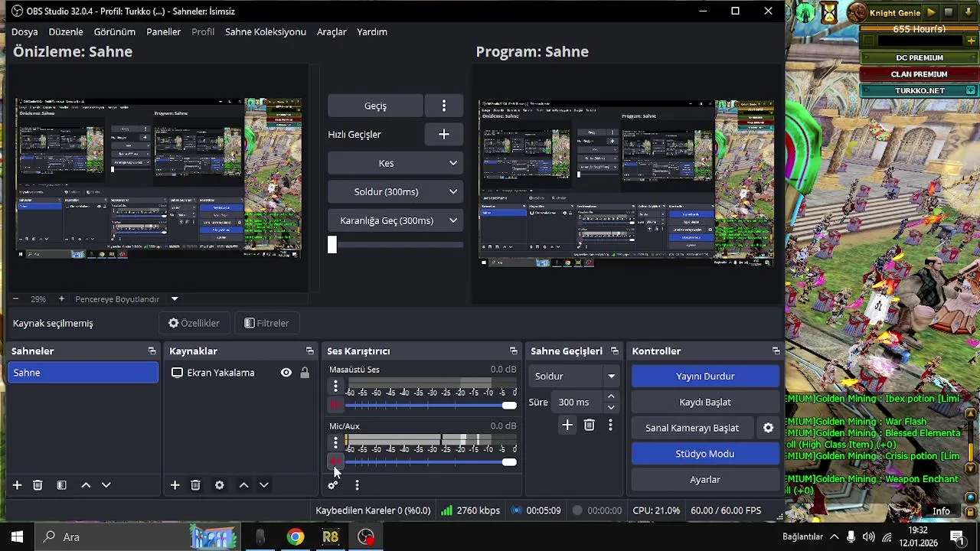Move source down in Kaynaklar dock
This screenshot has height=551, width=980.
(x=264, y=485)
